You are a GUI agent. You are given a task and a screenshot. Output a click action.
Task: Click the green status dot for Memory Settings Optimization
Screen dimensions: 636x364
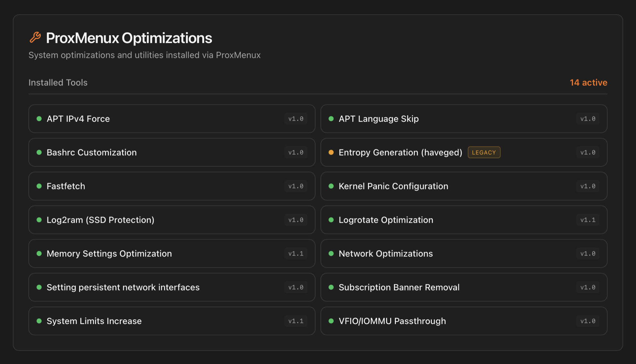[39, 253]
